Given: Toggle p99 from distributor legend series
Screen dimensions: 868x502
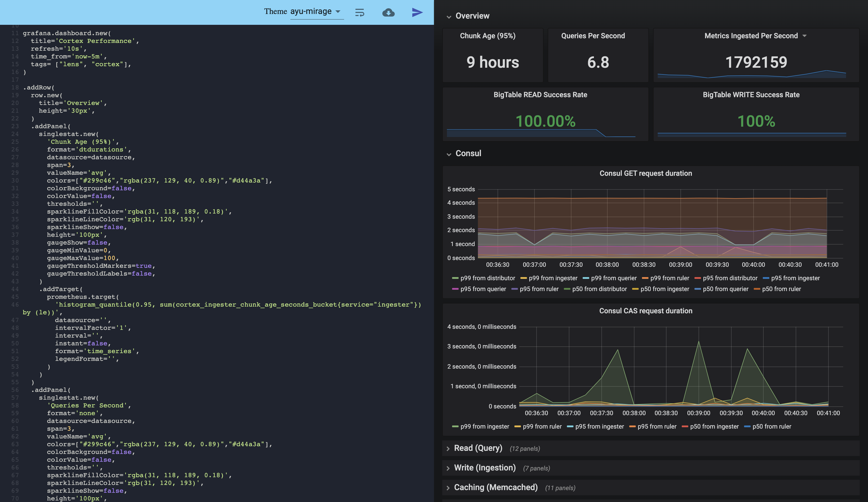Looking at the screenshot, I should coord(487,278).
